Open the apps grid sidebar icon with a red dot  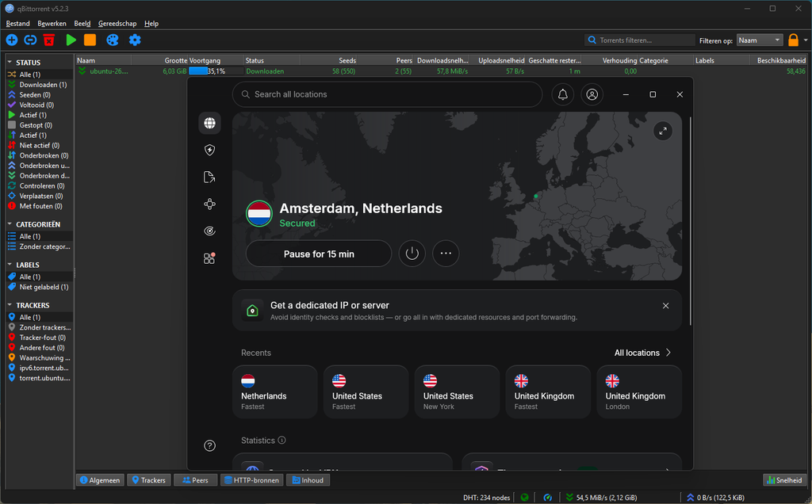209,258
